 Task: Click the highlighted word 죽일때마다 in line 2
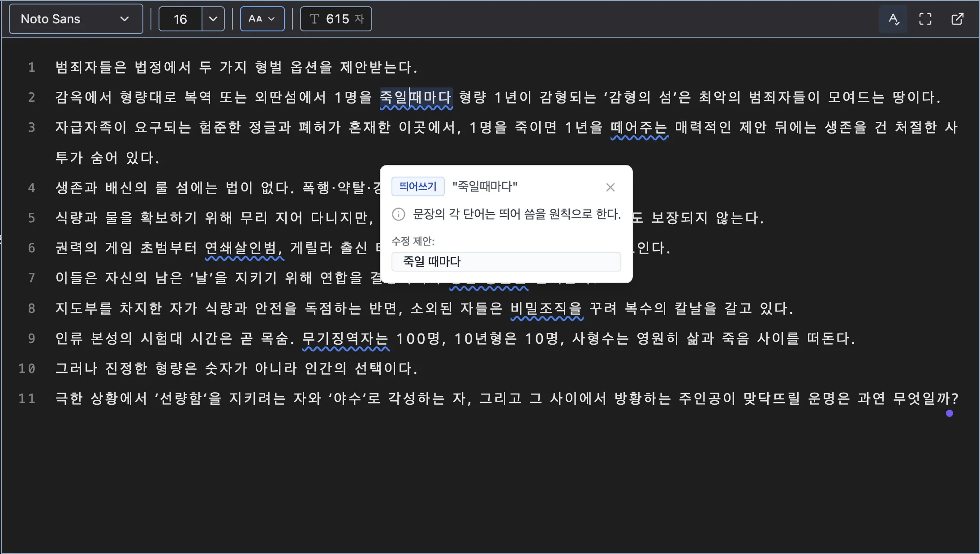click(x=416, y=97)
